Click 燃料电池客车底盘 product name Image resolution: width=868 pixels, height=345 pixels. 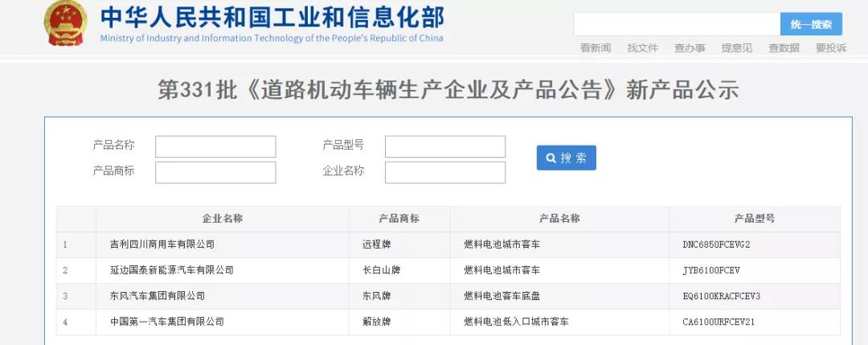[x=502, y=296]
